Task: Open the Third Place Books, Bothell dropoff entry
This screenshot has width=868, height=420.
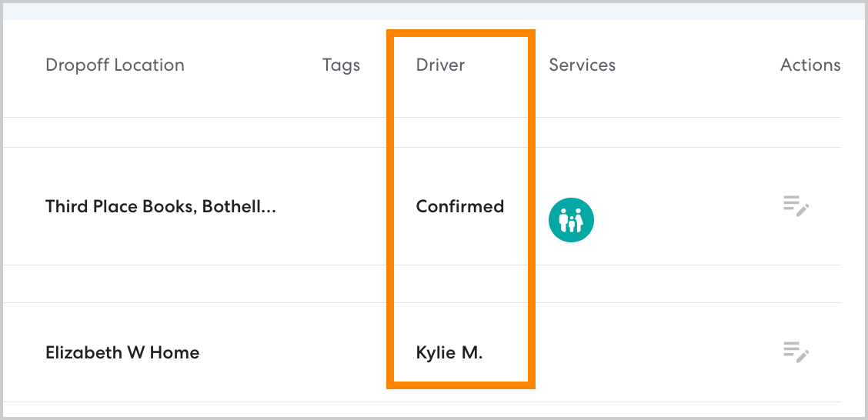Action: coord(160,206)
